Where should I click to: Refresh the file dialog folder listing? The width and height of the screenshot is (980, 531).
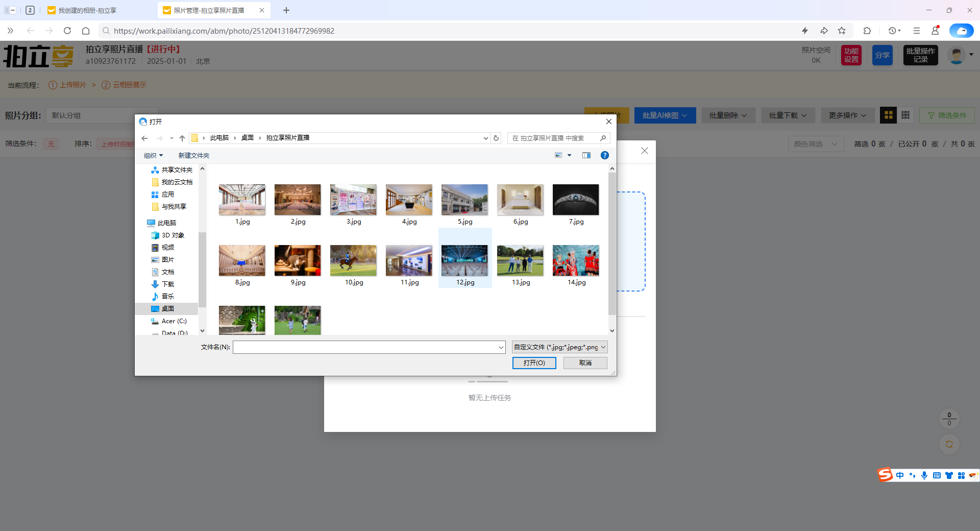[x=496, y=138]
